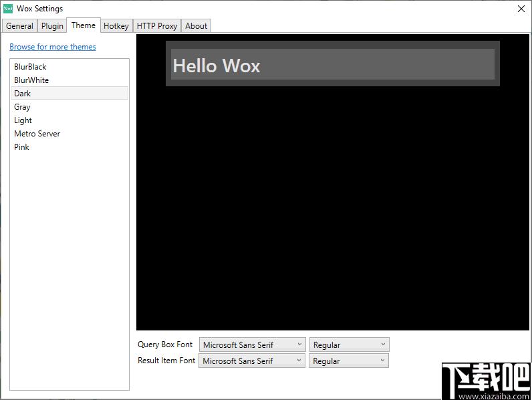The height and width of the screenshot is (400, 532).
Task: Go to the Hotkey tab
Action: tap(116, 26)
